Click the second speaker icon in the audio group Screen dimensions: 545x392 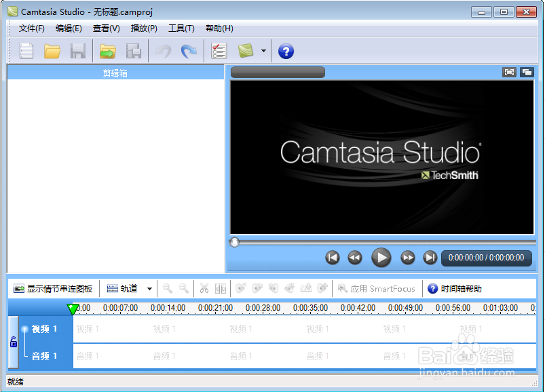coord(257,288)
